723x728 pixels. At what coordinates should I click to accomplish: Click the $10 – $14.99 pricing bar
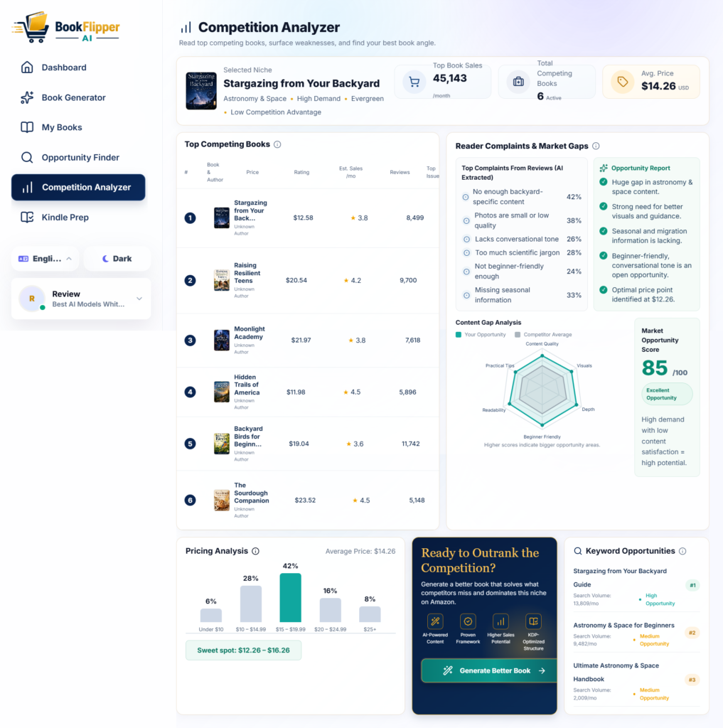pos(251,604)
